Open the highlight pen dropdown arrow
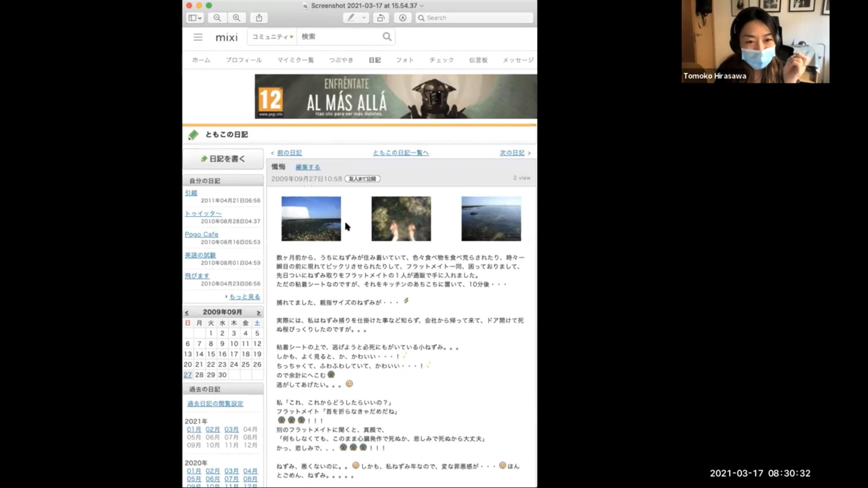 pos(364,18)
